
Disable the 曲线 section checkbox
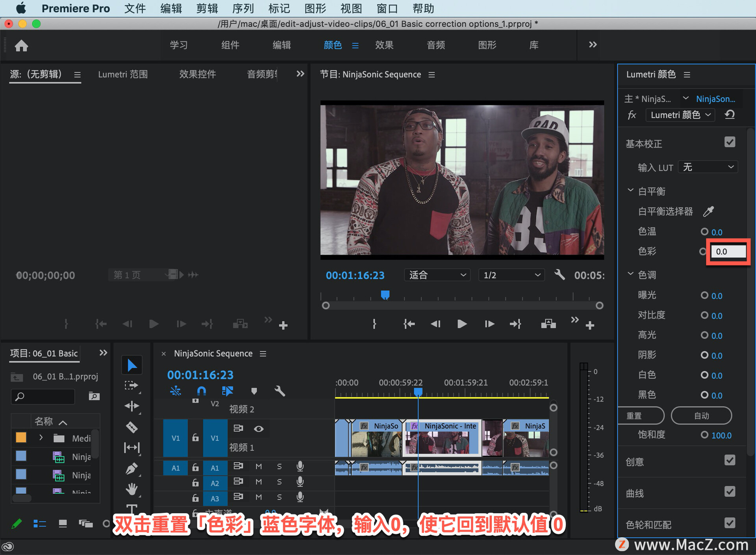click(730, 492)
